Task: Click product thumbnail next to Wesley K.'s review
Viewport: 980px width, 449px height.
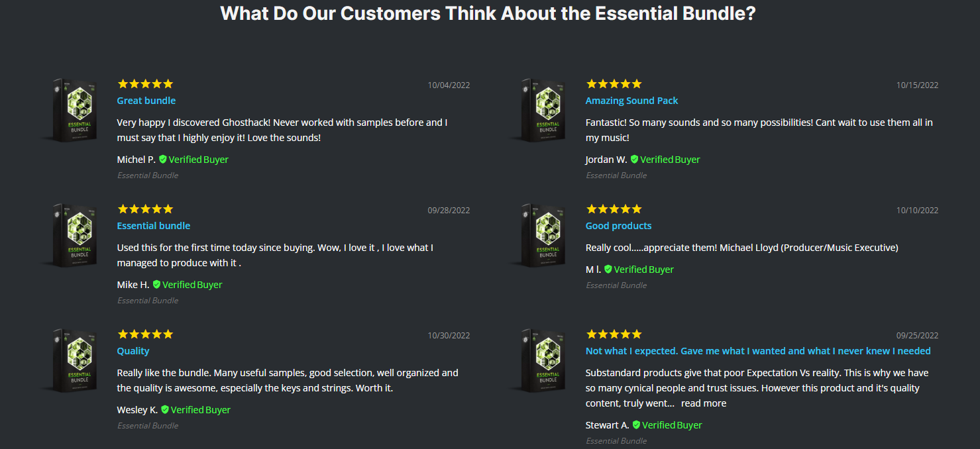Action: click(x=76, y=360)
